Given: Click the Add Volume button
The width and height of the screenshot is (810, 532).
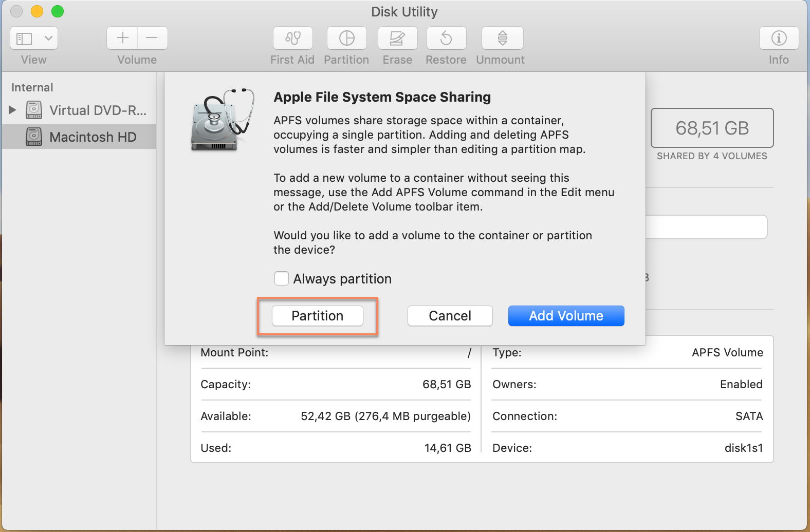Looking at the screenshot, I should tap(566, 316).
